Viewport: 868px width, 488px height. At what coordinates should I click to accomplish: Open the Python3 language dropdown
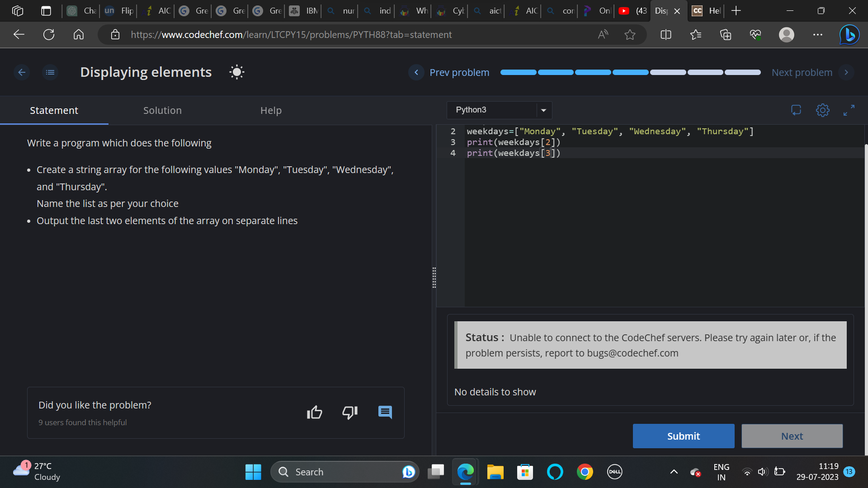point(499,110)
